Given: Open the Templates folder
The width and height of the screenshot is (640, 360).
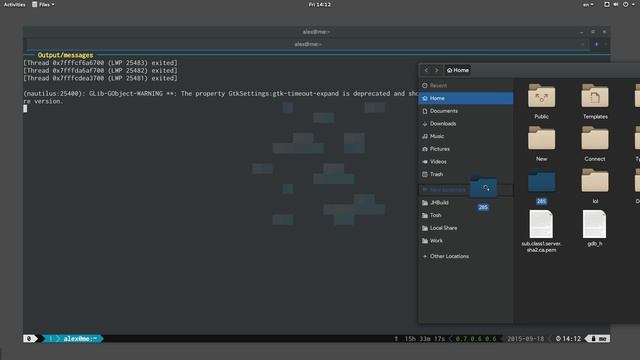Looking at the screenshot, I should click(x=595, y=101).
